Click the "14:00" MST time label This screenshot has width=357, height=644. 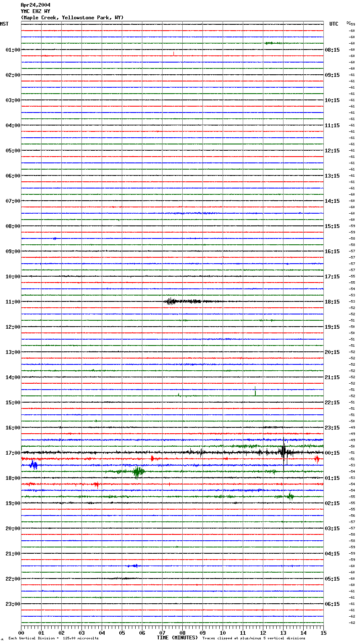coord(13,377)
